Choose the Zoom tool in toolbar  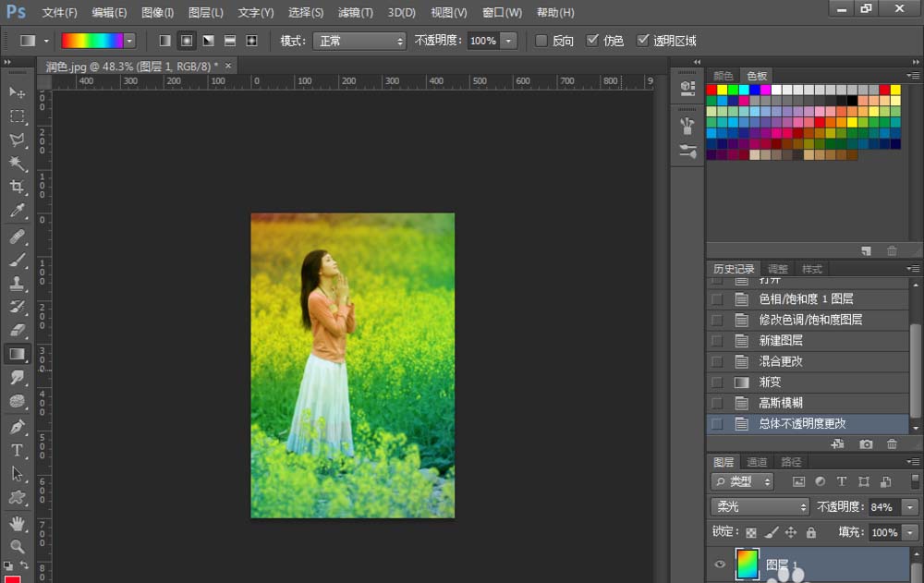[x=17, y=547]
